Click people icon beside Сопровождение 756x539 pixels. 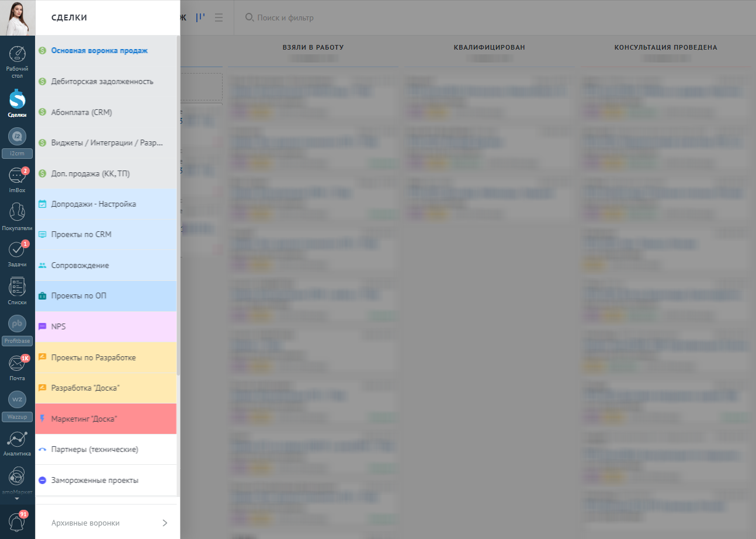click(x=42, y=265)
